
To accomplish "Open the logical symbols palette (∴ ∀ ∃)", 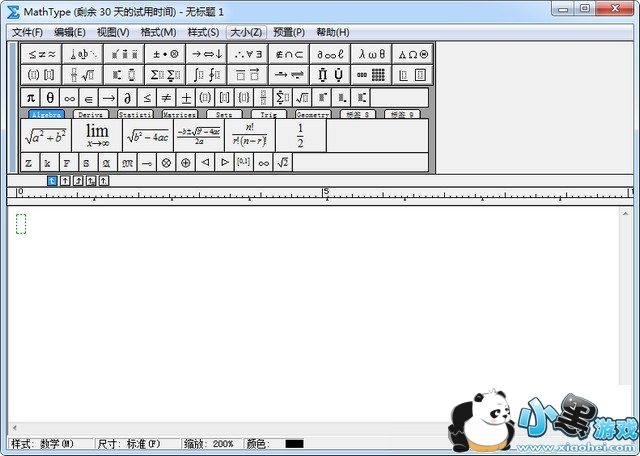I will (248, 54).
